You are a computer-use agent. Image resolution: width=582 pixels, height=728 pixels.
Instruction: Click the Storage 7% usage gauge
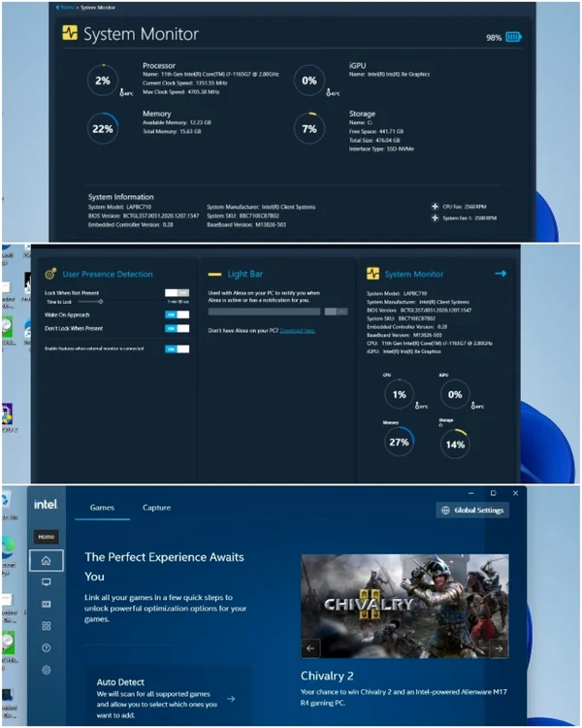point(309,128)
